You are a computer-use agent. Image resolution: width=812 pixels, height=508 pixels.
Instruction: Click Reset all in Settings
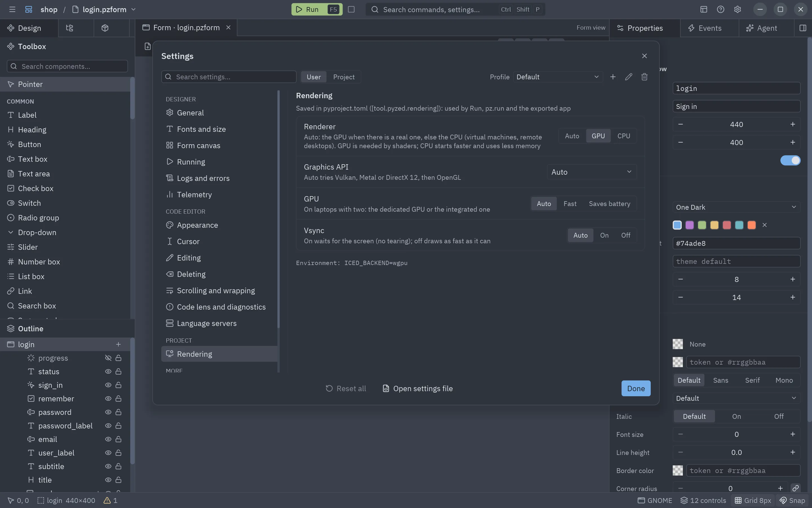346,389
